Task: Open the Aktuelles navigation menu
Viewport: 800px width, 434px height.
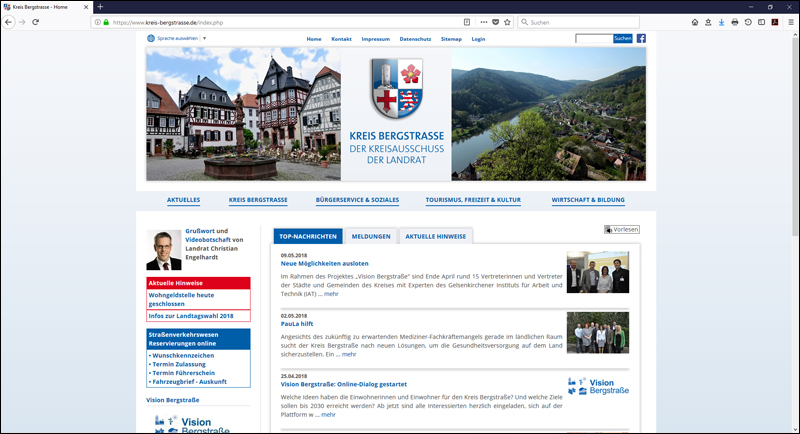Action: (184, 200)
